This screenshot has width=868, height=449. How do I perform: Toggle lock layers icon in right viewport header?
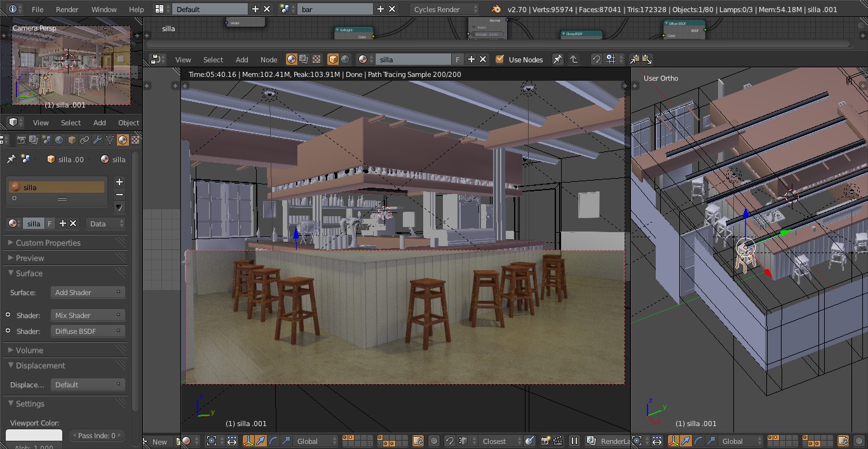coord(843,441)
